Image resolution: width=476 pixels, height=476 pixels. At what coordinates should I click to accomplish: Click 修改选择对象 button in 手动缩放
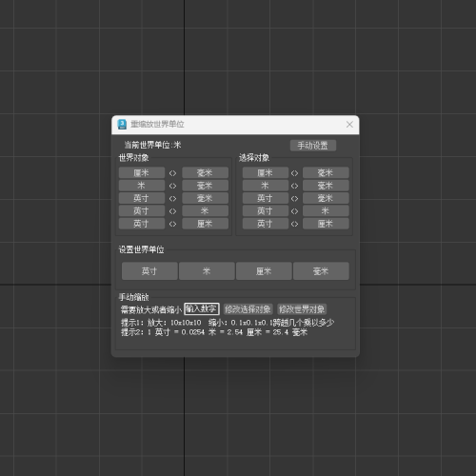248,309
